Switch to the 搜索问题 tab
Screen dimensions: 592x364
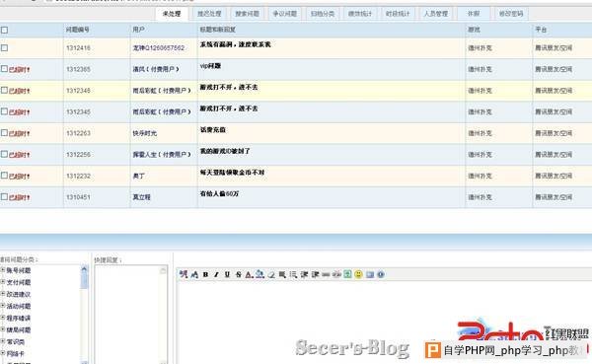point(247,14)
